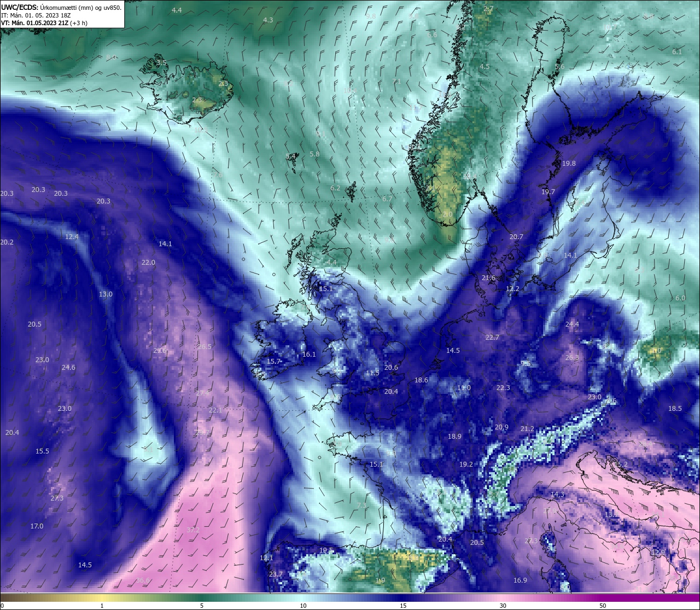Select the 16.1 value label
The width and height of the screenshot is (700, 610).
click(x=309, y=354)
